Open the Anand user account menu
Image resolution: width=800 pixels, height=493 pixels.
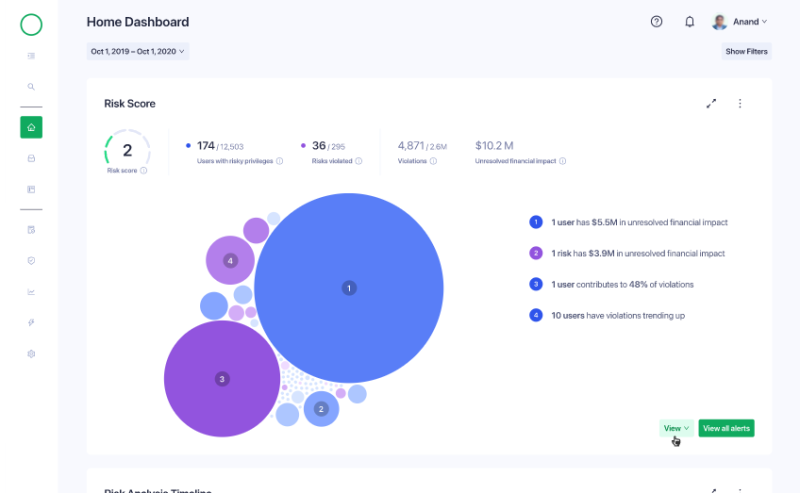(x=740, y=22)
